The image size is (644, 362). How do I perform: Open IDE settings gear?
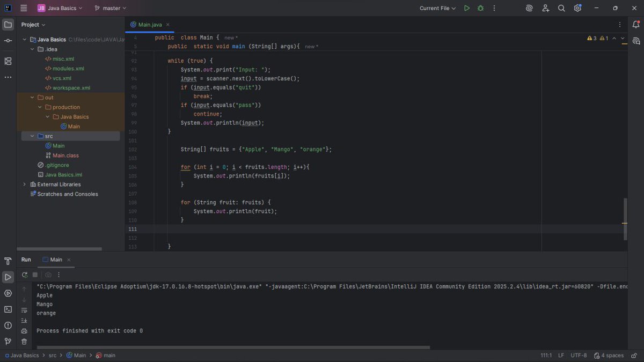(x=577, y=8)
